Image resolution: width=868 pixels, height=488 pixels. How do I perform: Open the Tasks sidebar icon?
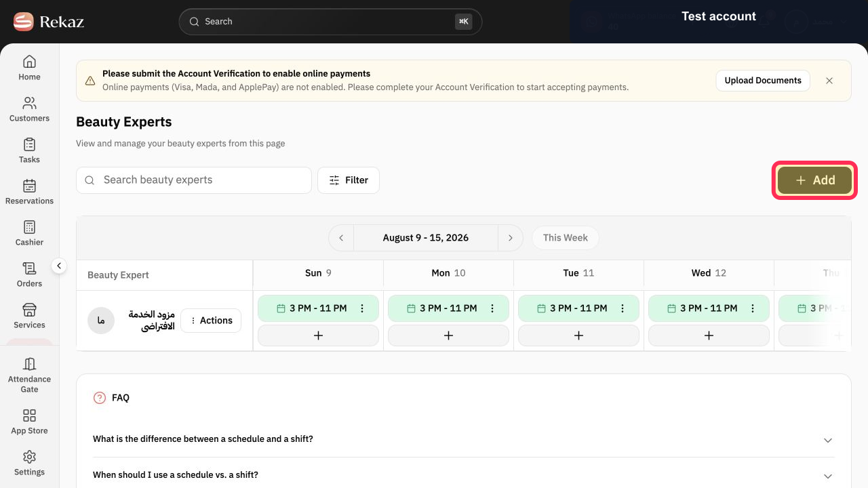[x=29, y=150]
